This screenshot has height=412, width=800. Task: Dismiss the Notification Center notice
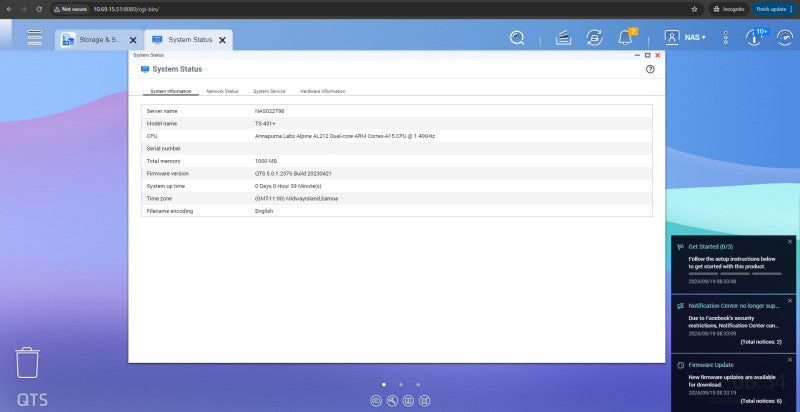point(790,300)
